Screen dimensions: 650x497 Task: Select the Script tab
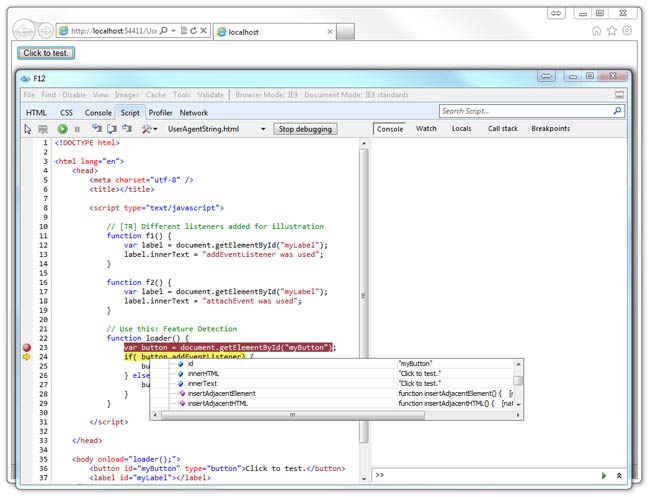click(130, 113)
